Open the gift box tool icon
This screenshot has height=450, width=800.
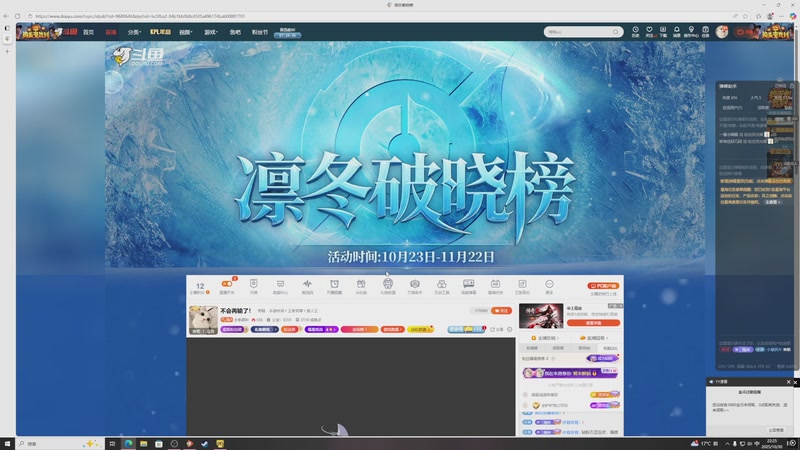361,284
